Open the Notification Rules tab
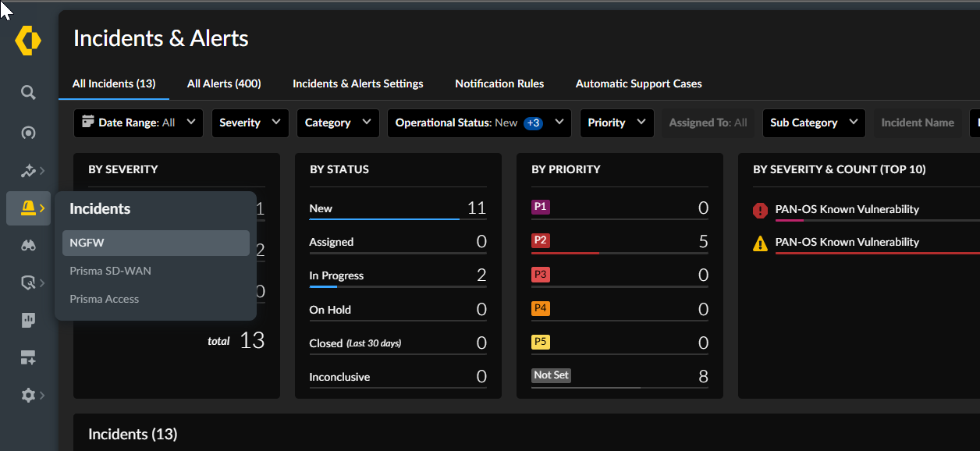This screenshot has height=451, width=980. tap(499, 83)
